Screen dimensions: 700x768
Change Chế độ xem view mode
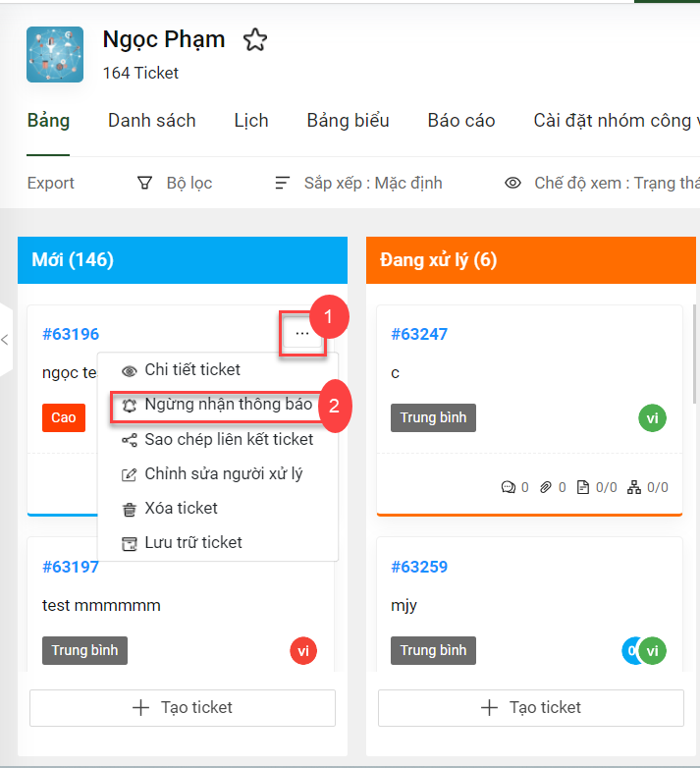pyautogui.click(x=601, y=183)
